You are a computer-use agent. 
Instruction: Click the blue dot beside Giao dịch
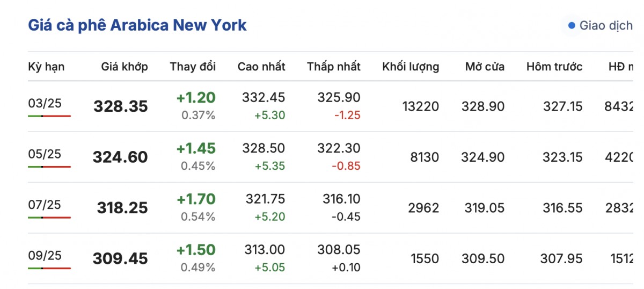tap(572, 25)
